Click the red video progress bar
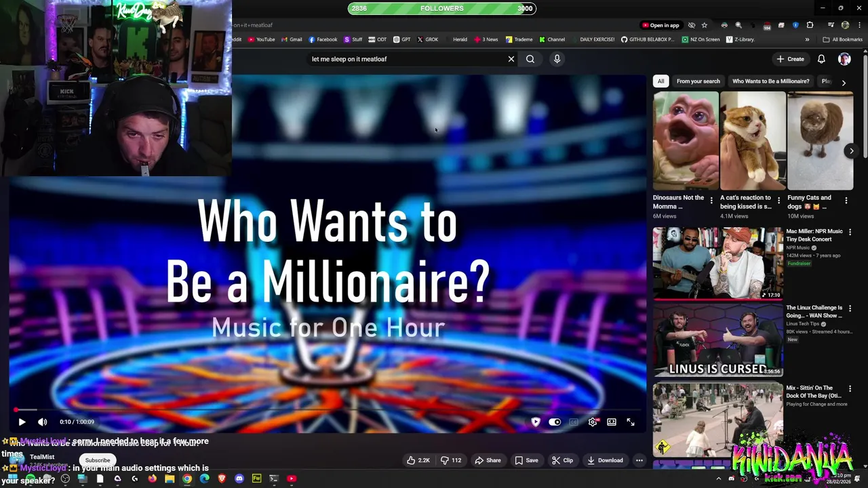The height and width of the screenshot is (488, 868). pyautogui.click(x=328, y=410)
